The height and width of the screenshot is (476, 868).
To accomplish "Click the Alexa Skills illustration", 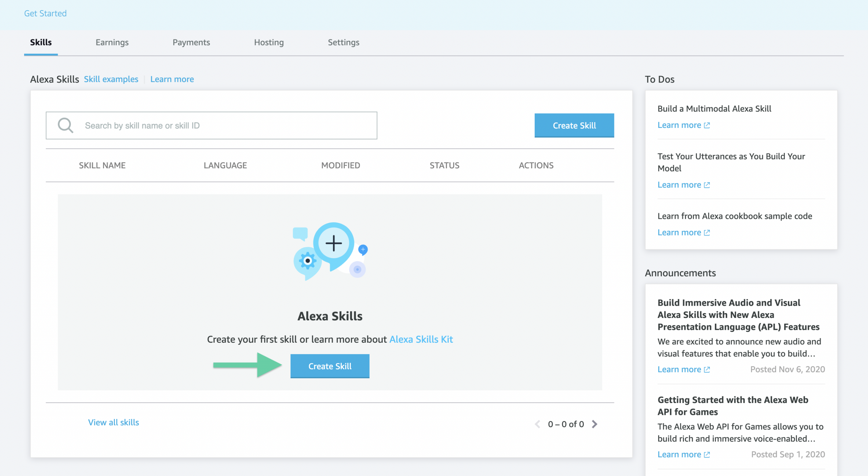I will pyautogui.click(x=330, y=251).
